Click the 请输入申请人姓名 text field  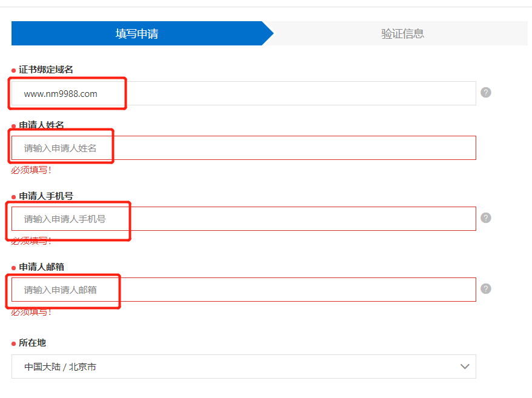pos(242,148)
